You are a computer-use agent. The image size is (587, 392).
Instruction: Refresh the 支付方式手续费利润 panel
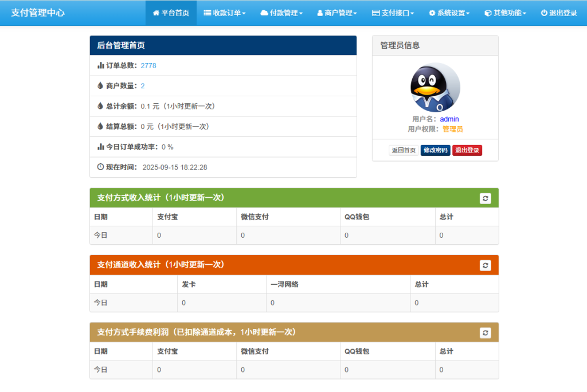point(486,332)
